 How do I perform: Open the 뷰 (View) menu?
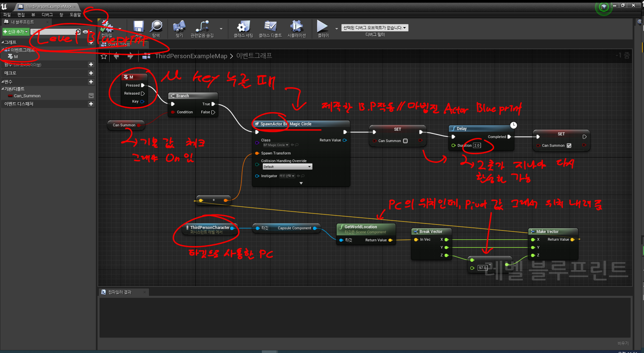click(x=33, y=15)
